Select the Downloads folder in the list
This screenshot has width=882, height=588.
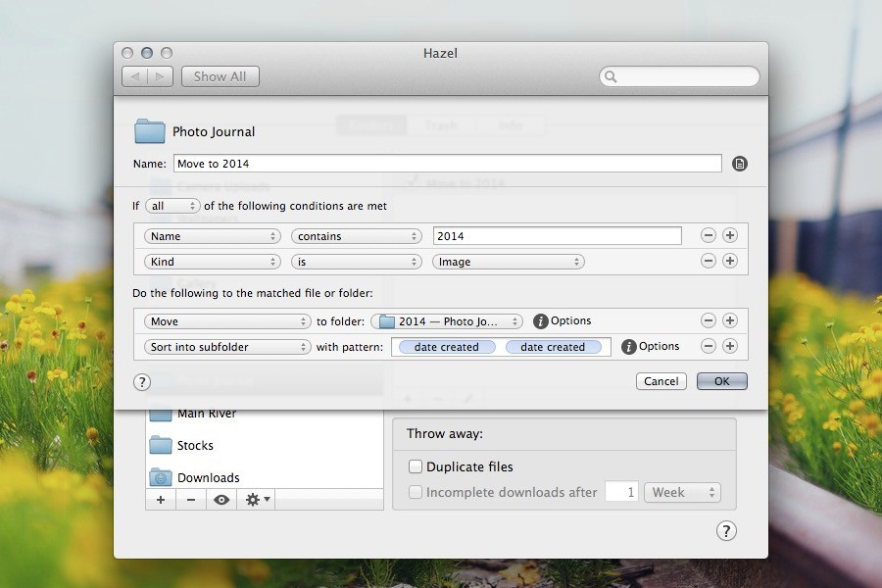(265, 477)
